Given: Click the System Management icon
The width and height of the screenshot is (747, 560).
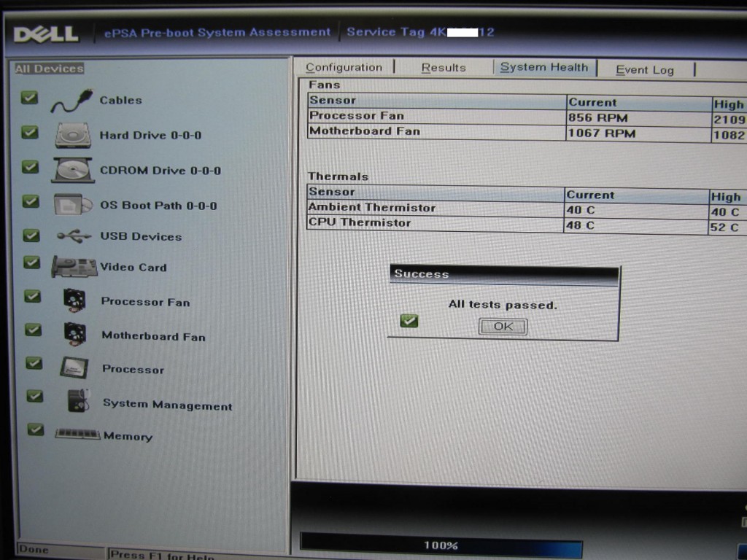Looking at the screenshot, I should tap(78, 400).
